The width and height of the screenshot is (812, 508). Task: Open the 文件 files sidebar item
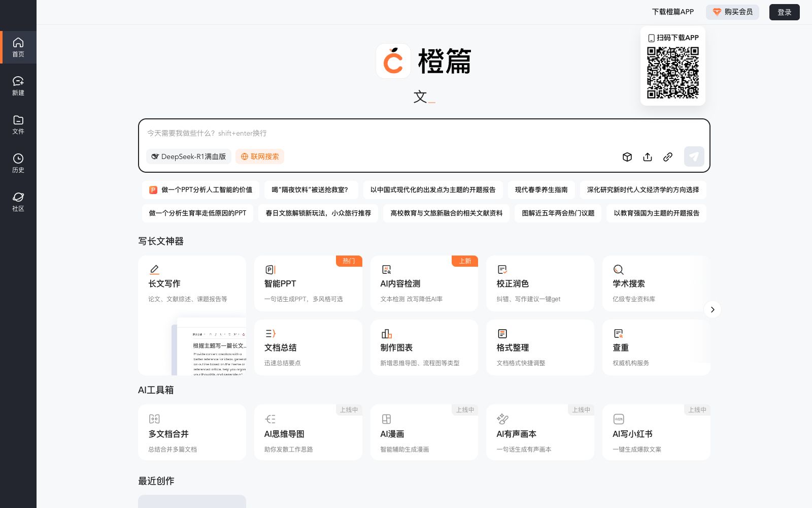point(18,124)
